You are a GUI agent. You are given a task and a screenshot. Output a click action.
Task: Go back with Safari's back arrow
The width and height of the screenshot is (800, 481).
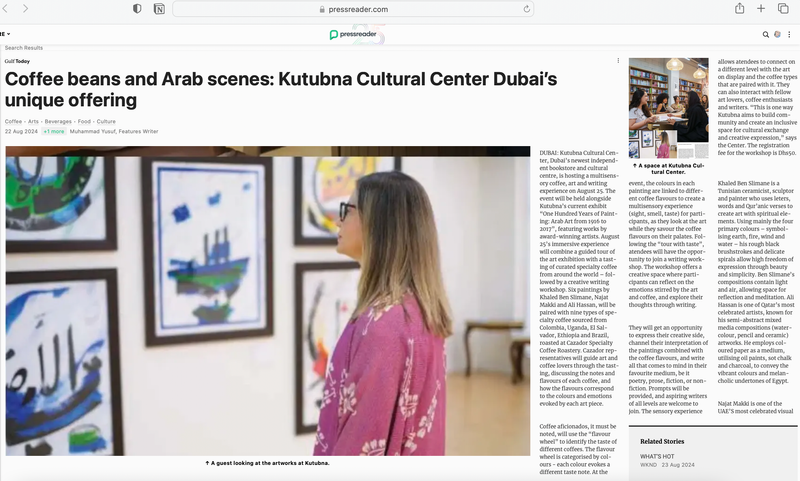(5, 9)
